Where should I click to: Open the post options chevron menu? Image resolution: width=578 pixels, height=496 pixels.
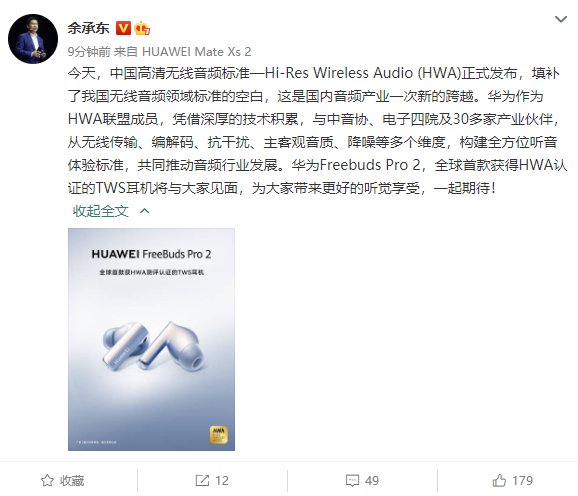[561, 19]
